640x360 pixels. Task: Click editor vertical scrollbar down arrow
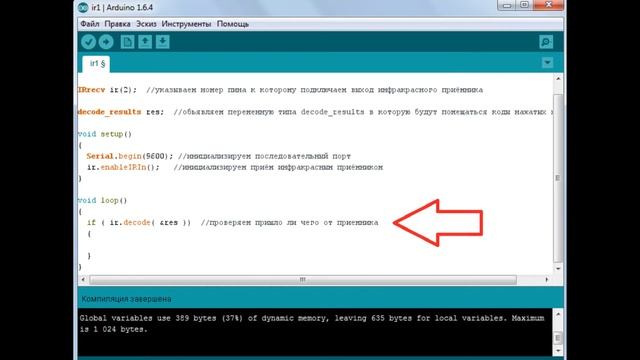pyautogui.click(x=558, y=269)
